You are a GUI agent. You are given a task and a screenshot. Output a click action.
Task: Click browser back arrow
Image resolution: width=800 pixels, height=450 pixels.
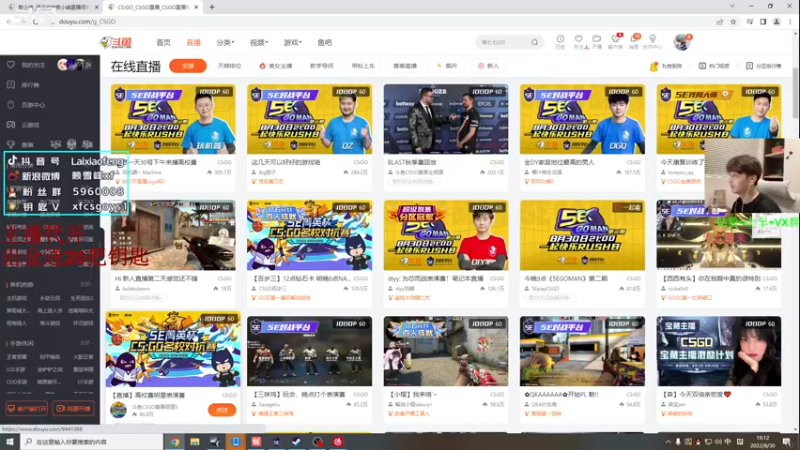9,21
